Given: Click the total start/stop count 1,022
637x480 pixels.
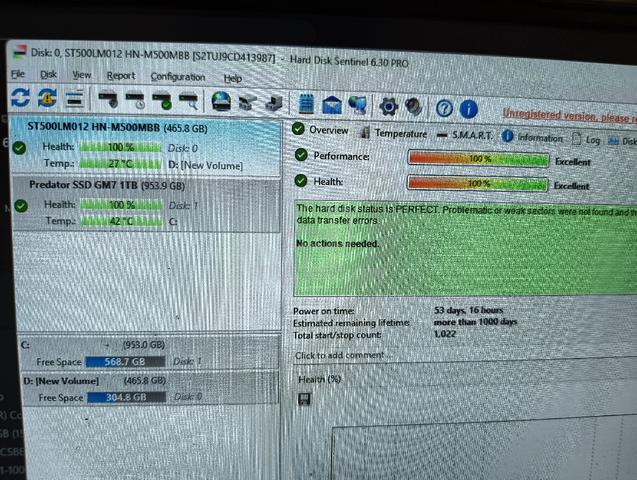Looking at the screenshot, I should pos(445,334).
